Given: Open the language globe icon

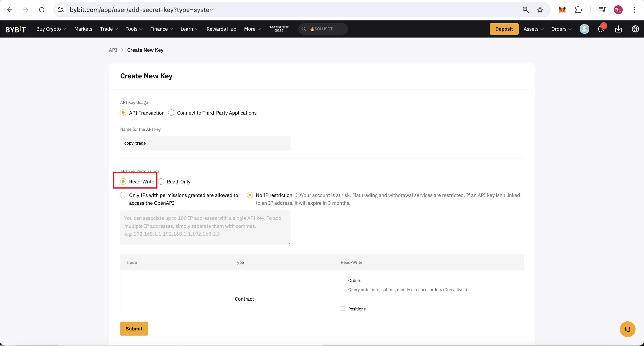Looking at the screenshot, I should tap(635, 29).
